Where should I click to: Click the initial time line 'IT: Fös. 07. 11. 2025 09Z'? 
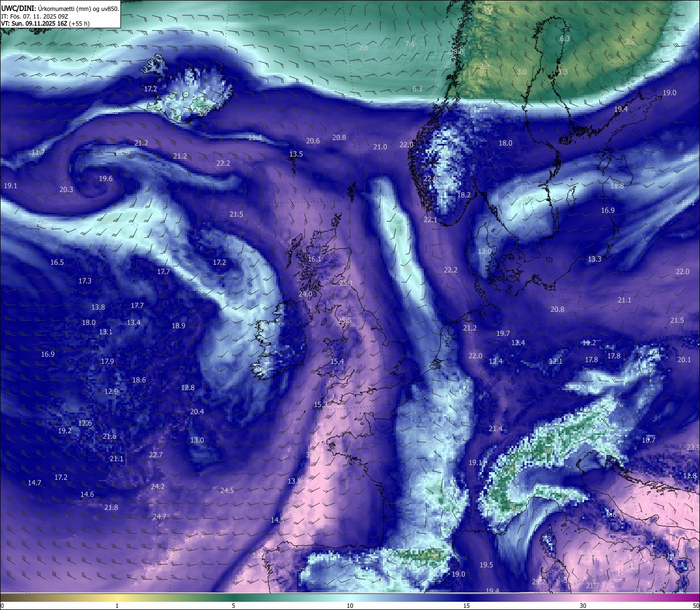coord(34,16)
